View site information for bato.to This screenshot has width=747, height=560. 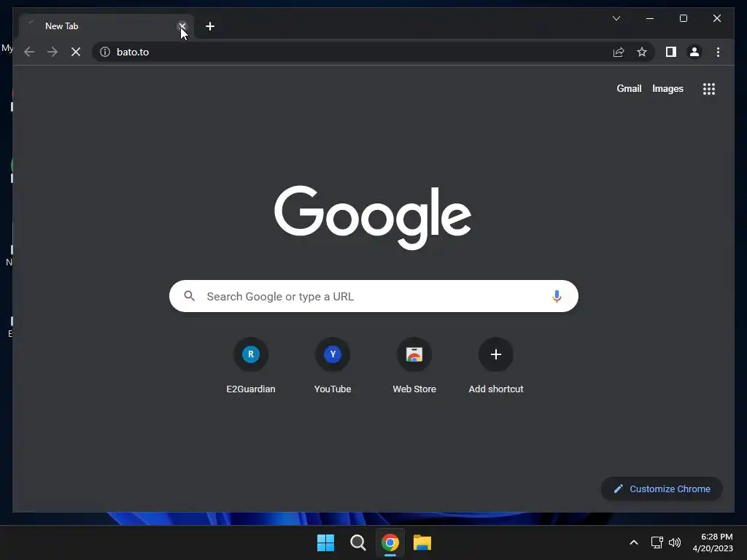[105, 52]
